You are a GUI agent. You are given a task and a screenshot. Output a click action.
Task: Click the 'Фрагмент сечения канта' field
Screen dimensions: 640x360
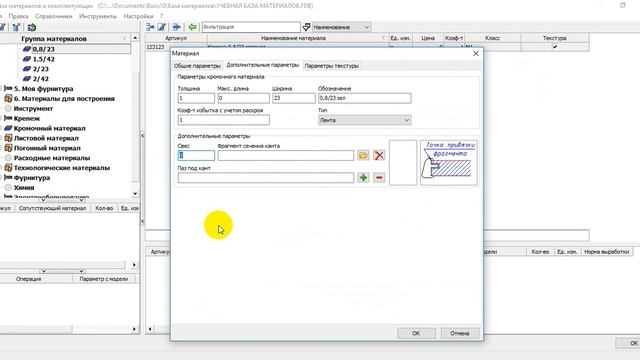pyautogui.click(x=286, y=155)
